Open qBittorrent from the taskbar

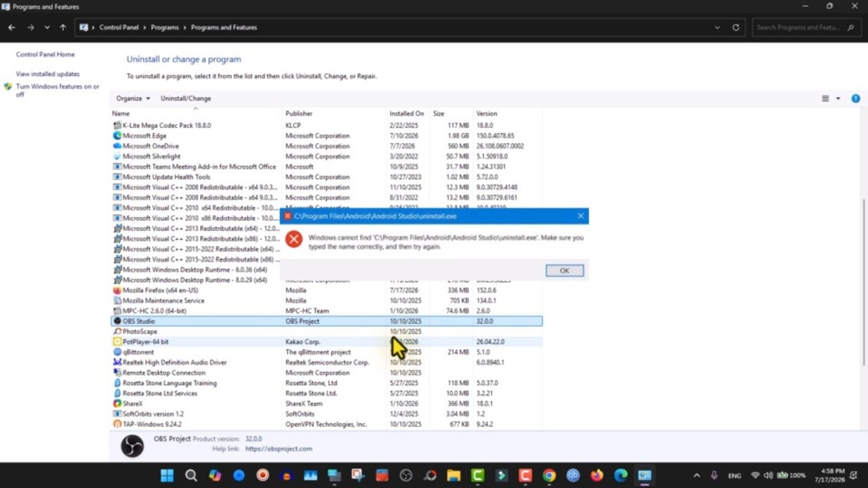tap(573, 476)
